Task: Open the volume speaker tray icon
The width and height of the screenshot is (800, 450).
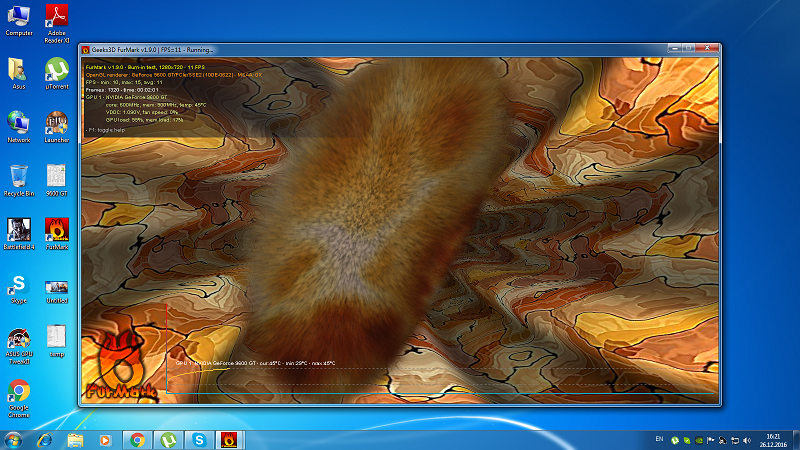Action: tap(747, 440)
